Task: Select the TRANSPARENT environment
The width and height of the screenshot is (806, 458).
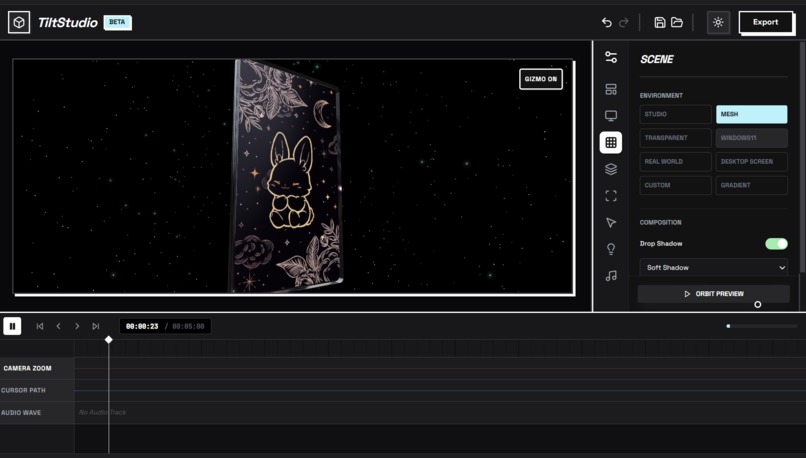Action: (675, 138)
